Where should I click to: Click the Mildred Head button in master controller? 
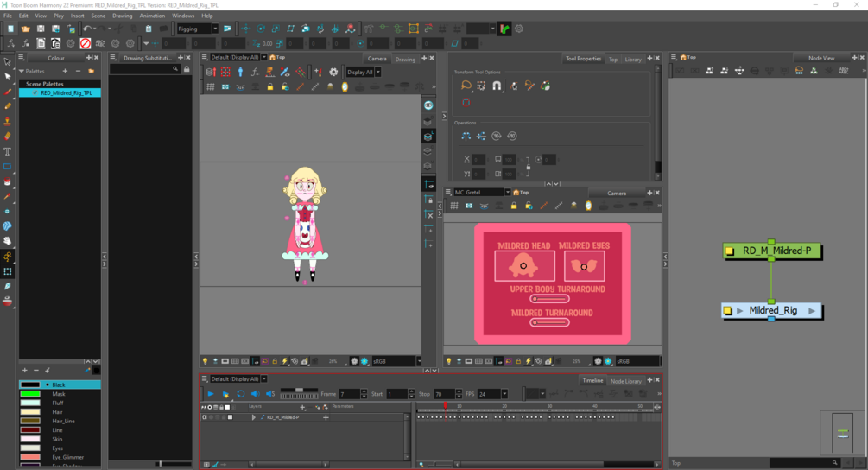(524, 266)
